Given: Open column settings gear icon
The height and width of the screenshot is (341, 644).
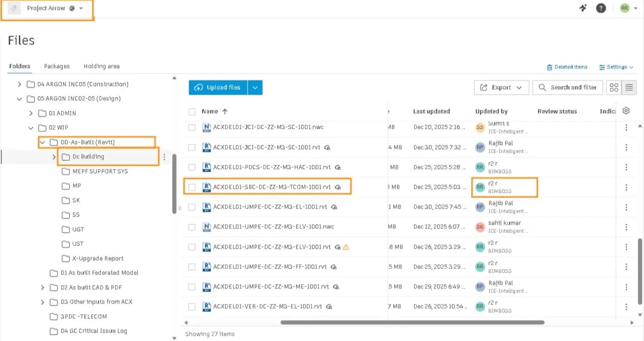Looking at the screenshot, I should pyautogui.click(x=626, y=111).
